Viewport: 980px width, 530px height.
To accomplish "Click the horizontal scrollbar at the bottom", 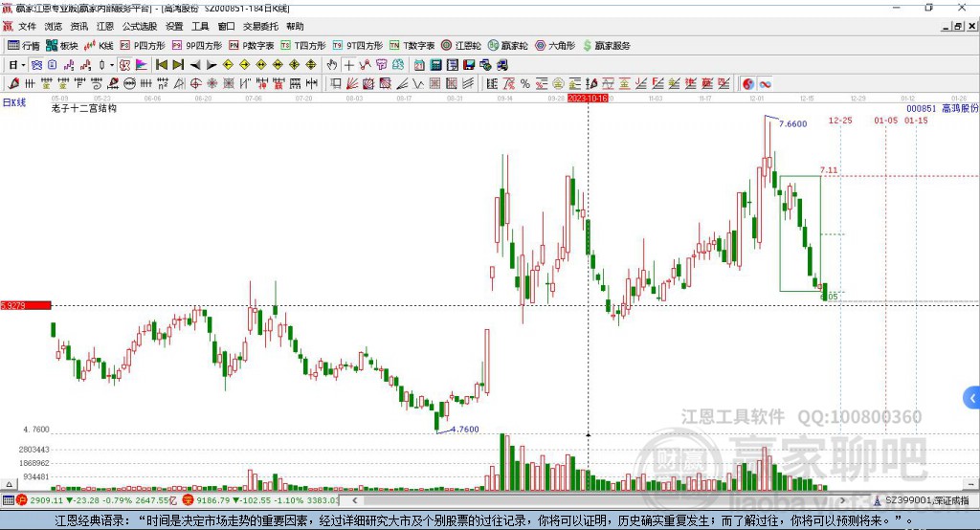I will tap(600, 500).
